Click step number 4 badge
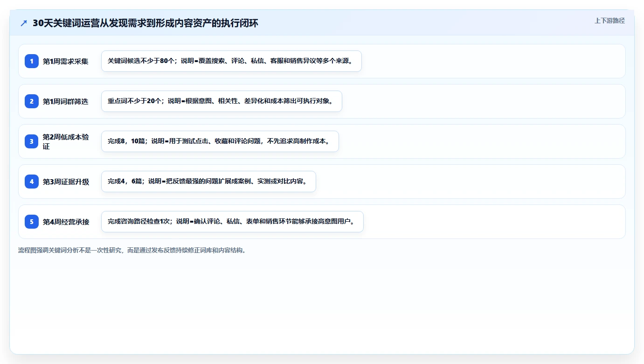 click(32, 182)
